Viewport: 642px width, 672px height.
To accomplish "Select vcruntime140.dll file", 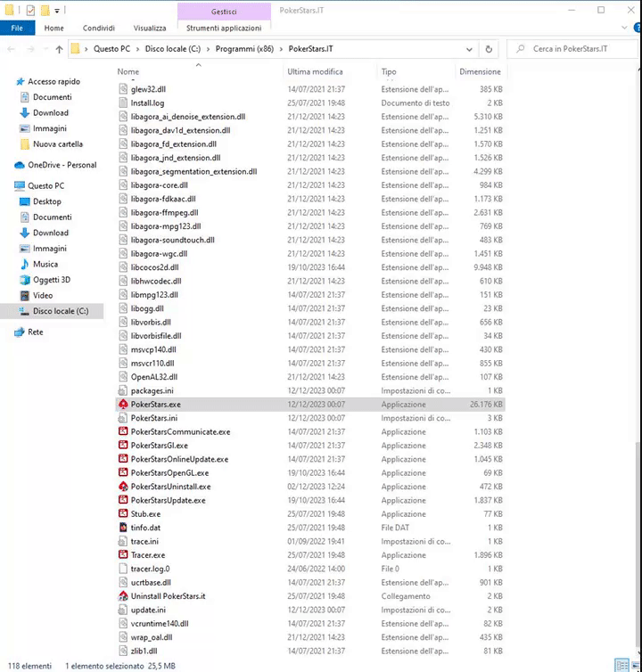I will coord(160,624).
